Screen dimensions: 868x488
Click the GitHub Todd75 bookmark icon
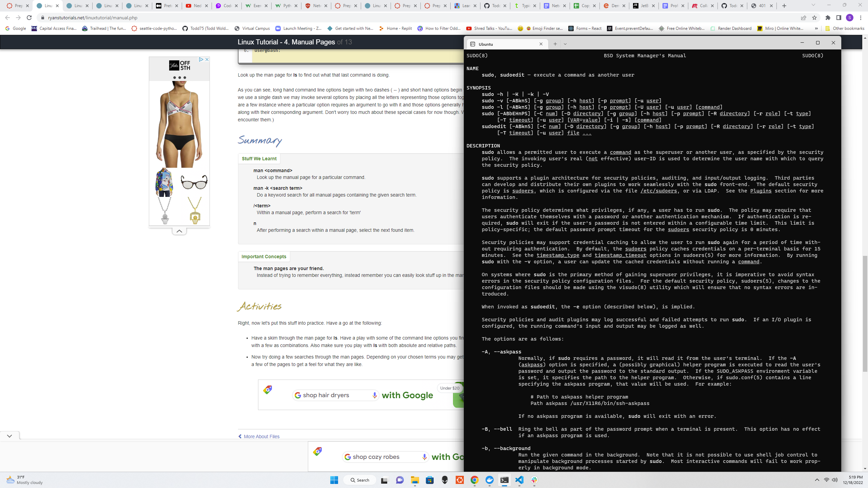(185, 28)
